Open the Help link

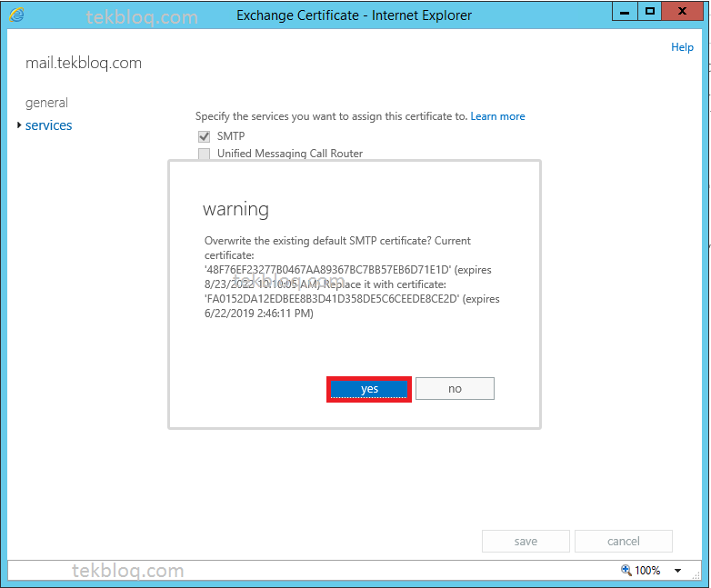(682, 47)
